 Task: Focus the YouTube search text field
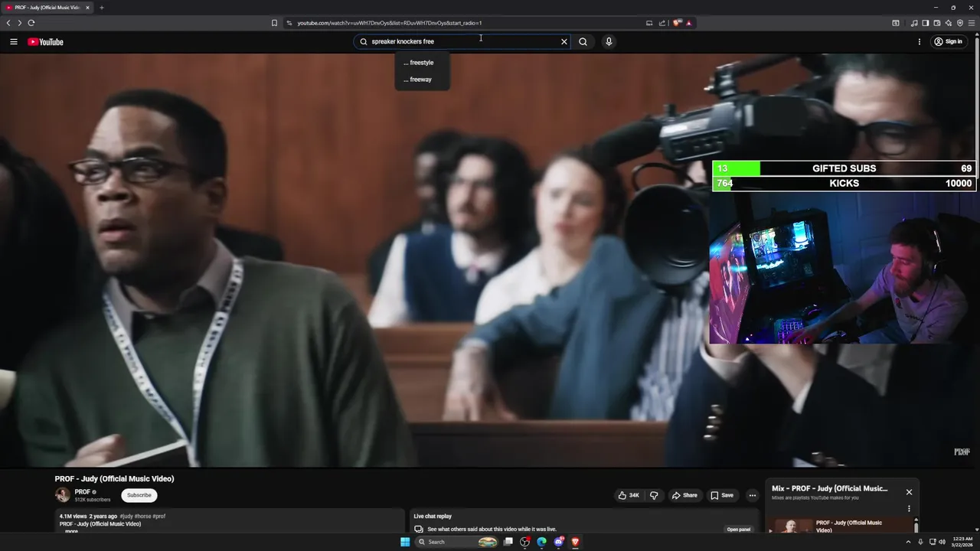pos(463,42)
